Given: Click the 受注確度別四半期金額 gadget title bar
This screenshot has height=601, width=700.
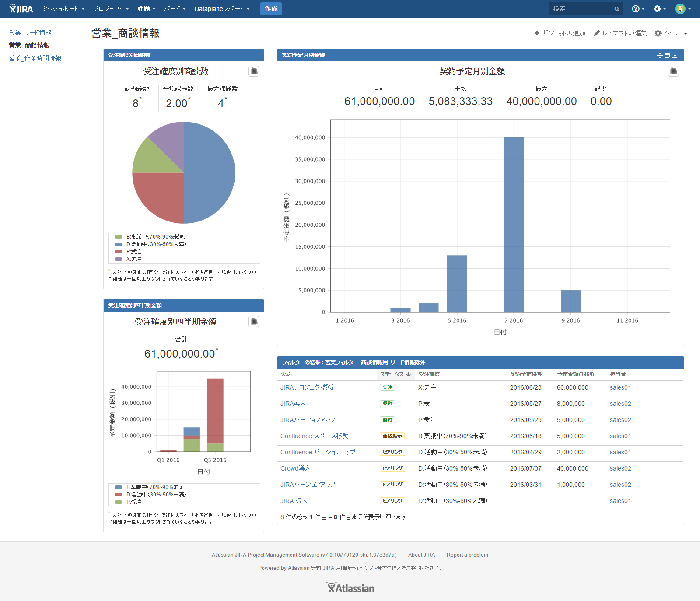Looking at the screenshot, I should pyautogui.click(x=184, y=306).
